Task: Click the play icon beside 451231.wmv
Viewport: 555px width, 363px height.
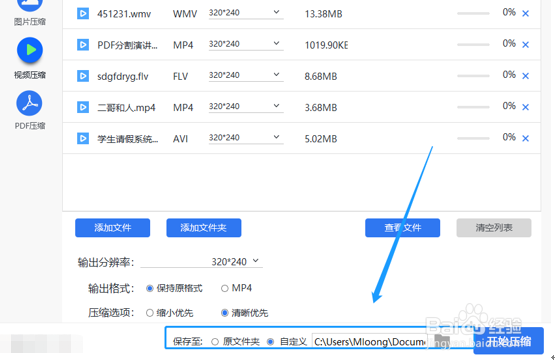Action: [x=83, y=14]
